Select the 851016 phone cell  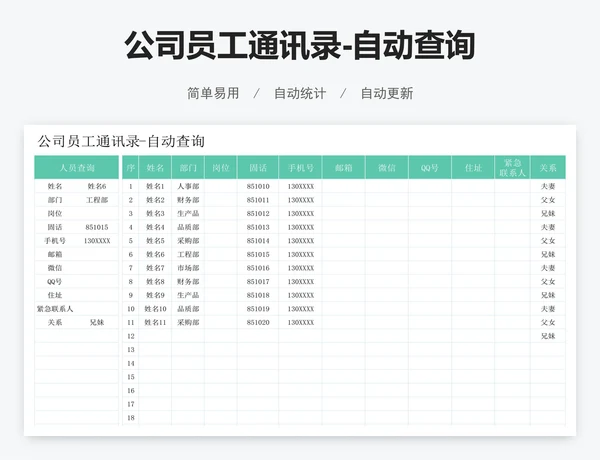click(x=258, y=268)
